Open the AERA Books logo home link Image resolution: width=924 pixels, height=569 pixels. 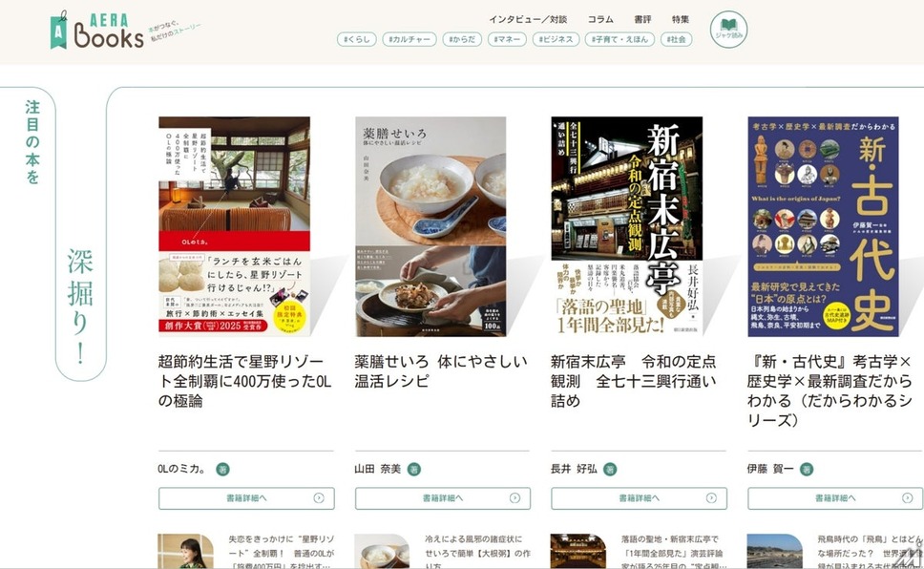pos(97,31)
